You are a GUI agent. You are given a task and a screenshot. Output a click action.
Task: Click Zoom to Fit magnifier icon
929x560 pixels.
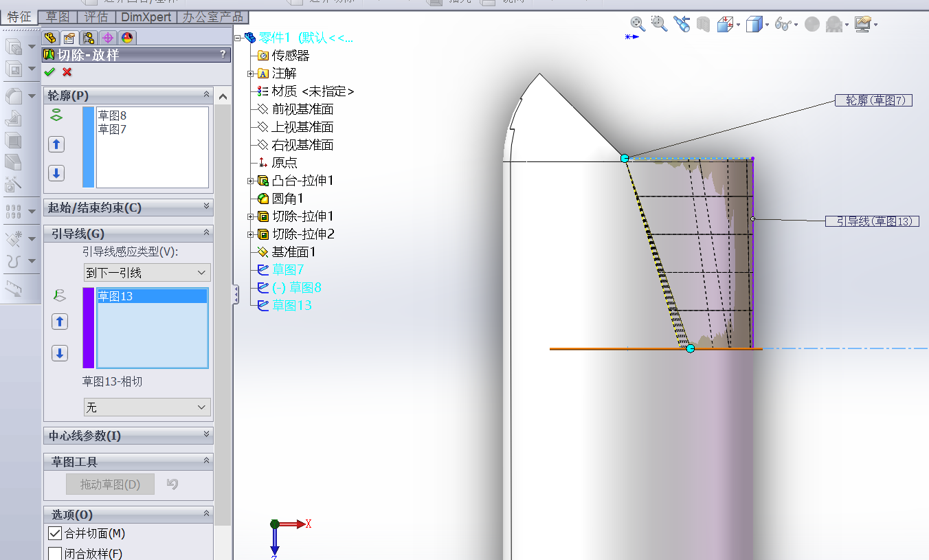click(x=637, y=24)
